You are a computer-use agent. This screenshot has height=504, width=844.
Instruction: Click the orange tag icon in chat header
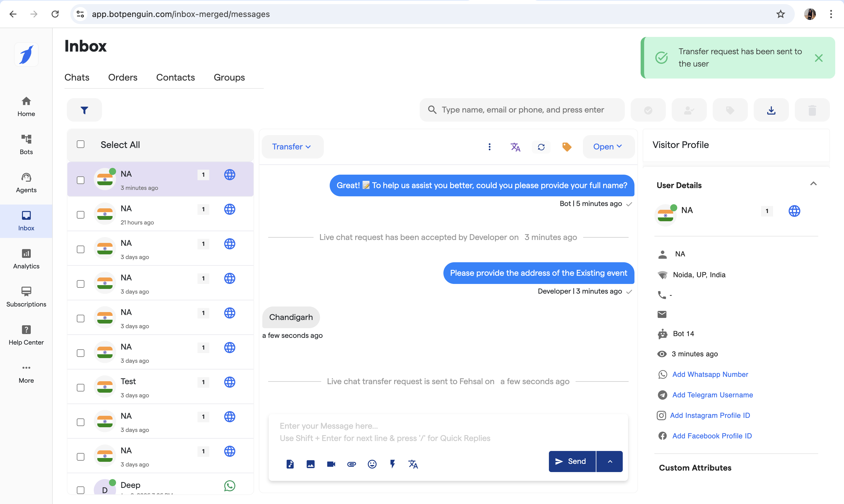566,147
